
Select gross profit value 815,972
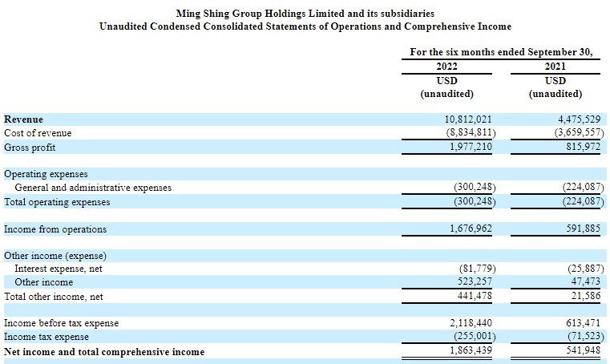click(584, 147)
